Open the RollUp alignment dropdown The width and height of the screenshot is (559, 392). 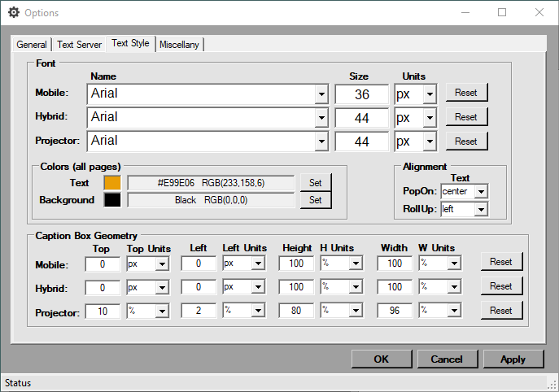tap(481, 209)
